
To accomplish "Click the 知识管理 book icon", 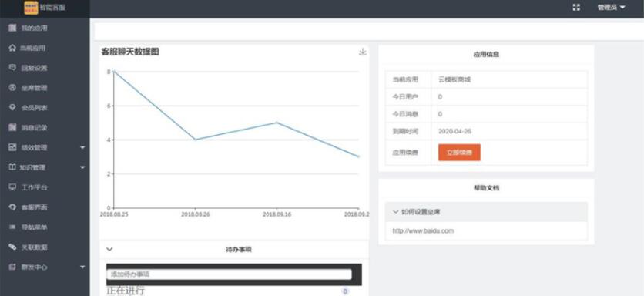I will click(x=12, y=167).
